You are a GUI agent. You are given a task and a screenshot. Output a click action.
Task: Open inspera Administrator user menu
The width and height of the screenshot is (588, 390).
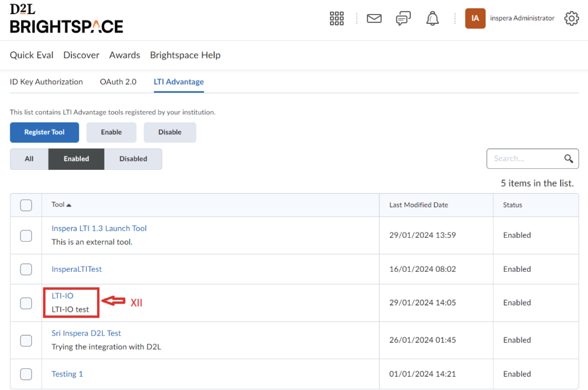pyautogui.click(x=522, y=18)
